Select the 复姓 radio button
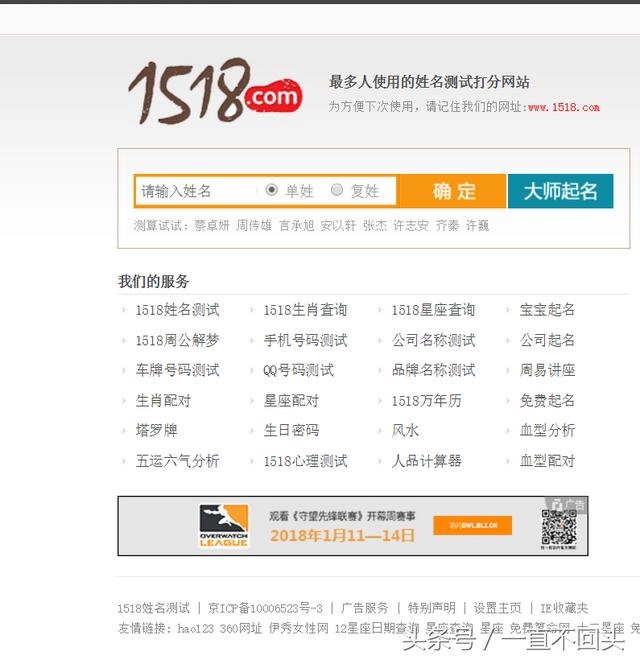The width and height of the screenshot is (640, 660). (337, 190)
